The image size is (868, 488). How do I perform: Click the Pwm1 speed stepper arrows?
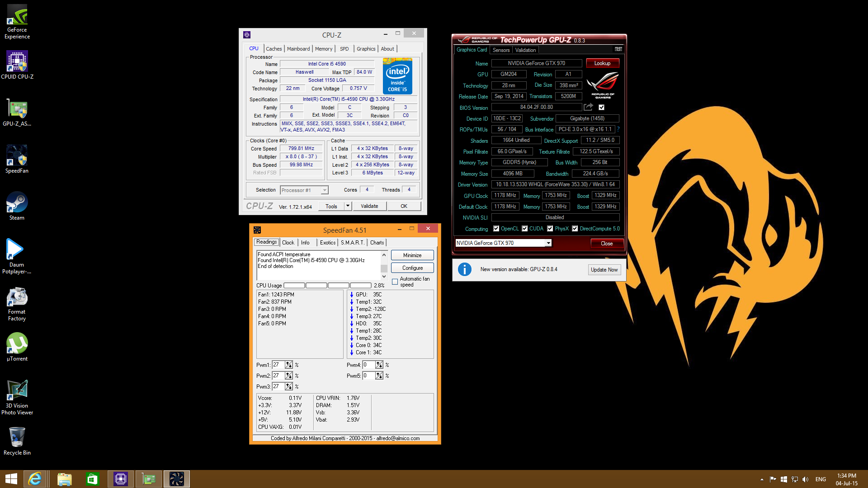click(x=288, y=365)
